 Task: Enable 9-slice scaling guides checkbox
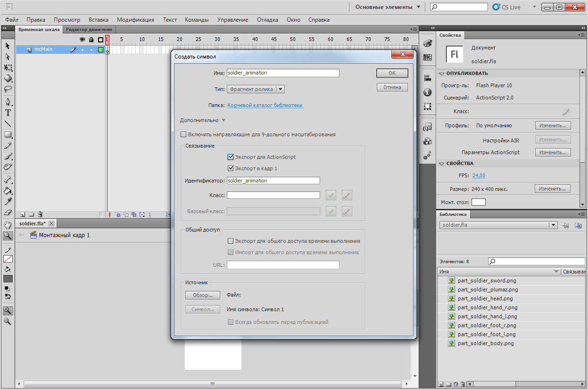tap(184, 134)
